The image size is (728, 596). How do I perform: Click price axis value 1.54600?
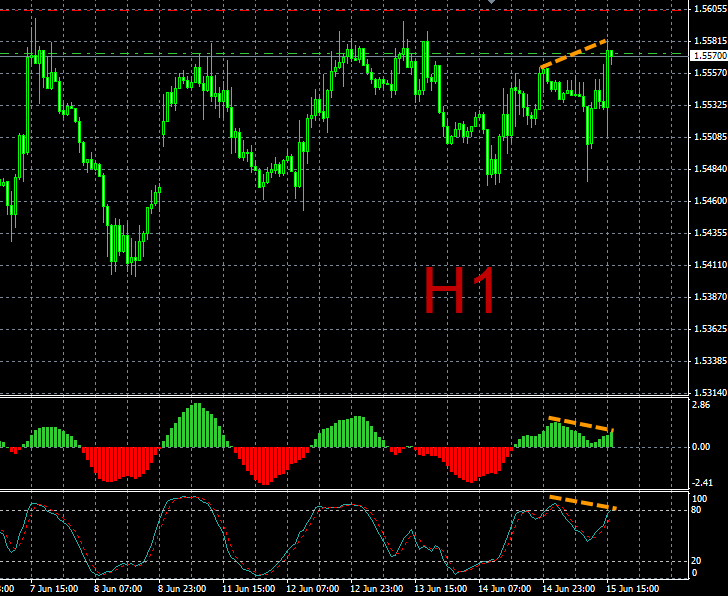(710, 201)
